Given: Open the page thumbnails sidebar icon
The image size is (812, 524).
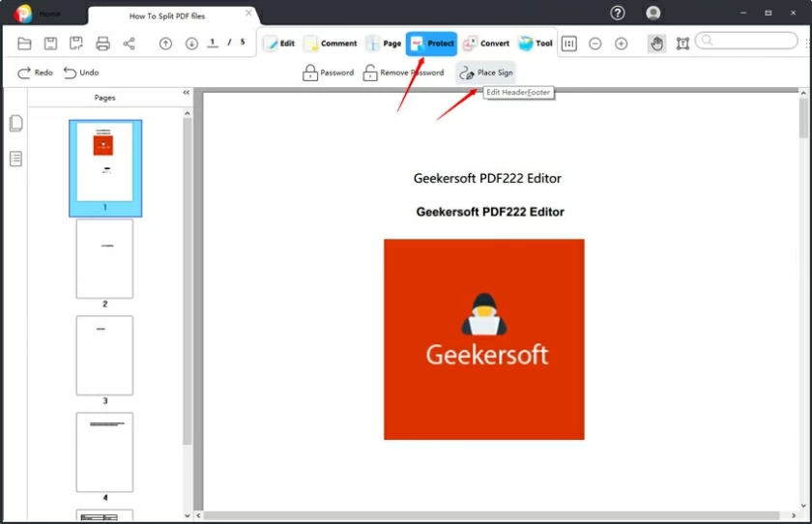Looking at the screenshot, I should point(16,123).
